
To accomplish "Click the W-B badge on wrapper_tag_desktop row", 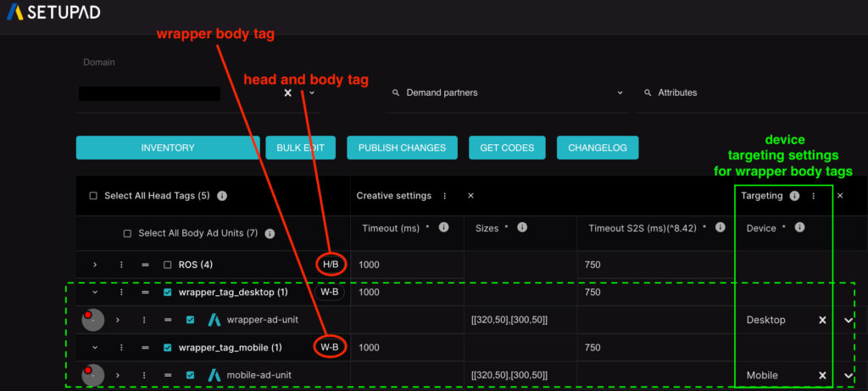I will (330, 293).
